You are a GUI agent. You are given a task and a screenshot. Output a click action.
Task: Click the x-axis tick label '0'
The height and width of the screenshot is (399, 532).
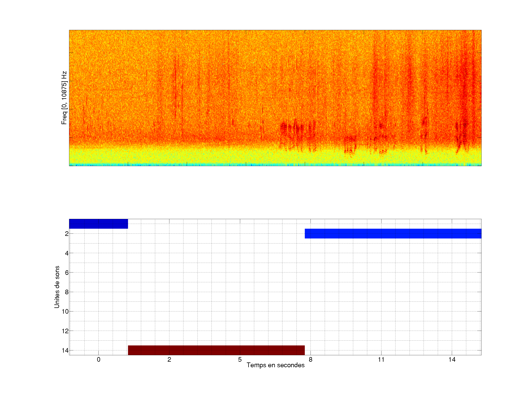coord(99,359)
